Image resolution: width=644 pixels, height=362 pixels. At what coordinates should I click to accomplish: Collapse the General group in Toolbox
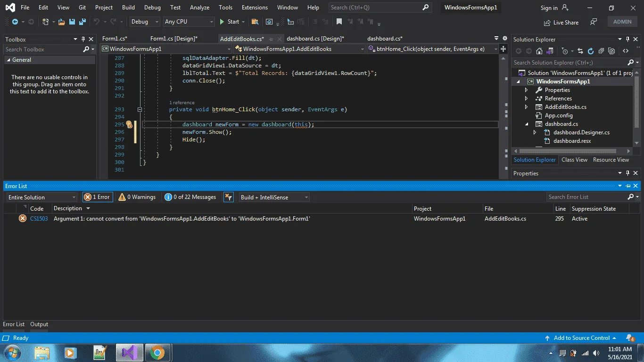click(8, 60)
